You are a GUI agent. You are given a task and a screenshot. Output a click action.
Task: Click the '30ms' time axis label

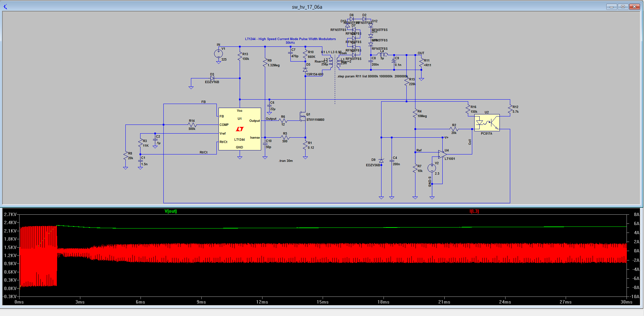[627, 302]
